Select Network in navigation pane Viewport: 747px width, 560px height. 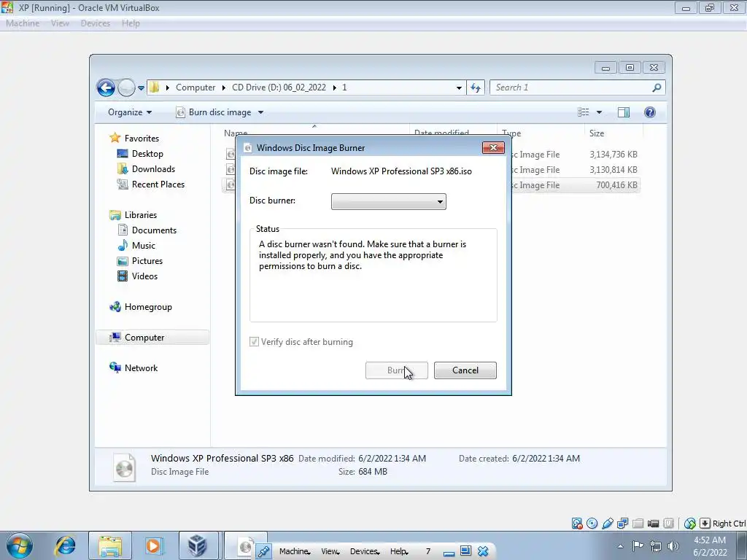[x=141, y=368]
